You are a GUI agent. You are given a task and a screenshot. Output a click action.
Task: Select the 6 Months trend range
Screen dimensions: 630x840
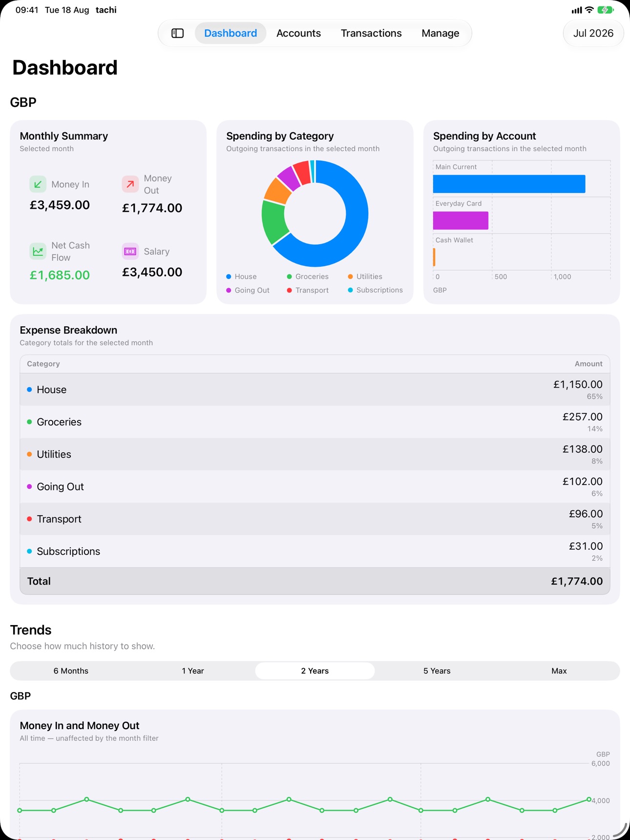point(71,671)
